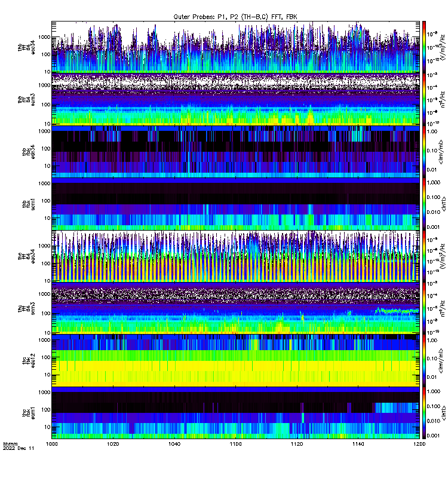Click the thb eac34 spectrogram panel

[x=235, y=47]
